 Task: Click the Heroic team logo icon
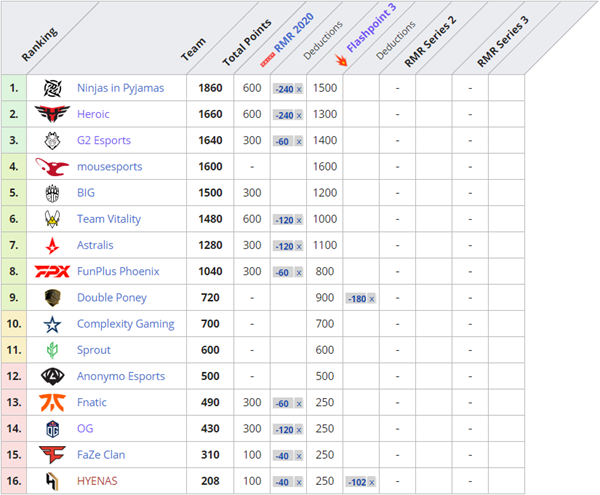[x=51, y=114]
